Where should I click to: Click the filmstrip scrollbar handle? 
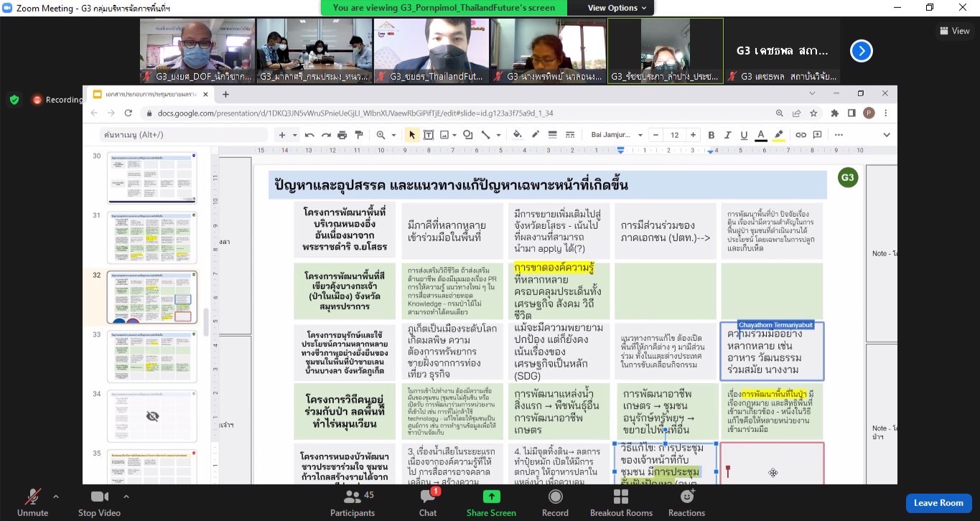[x=206, y=322]
